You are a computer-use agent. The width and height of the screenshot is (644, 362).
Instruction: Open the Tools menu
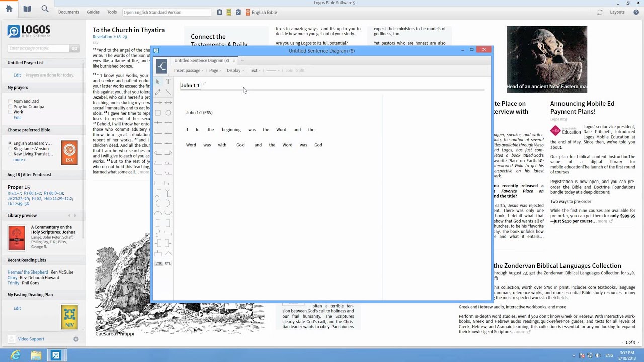pos(112,12)
